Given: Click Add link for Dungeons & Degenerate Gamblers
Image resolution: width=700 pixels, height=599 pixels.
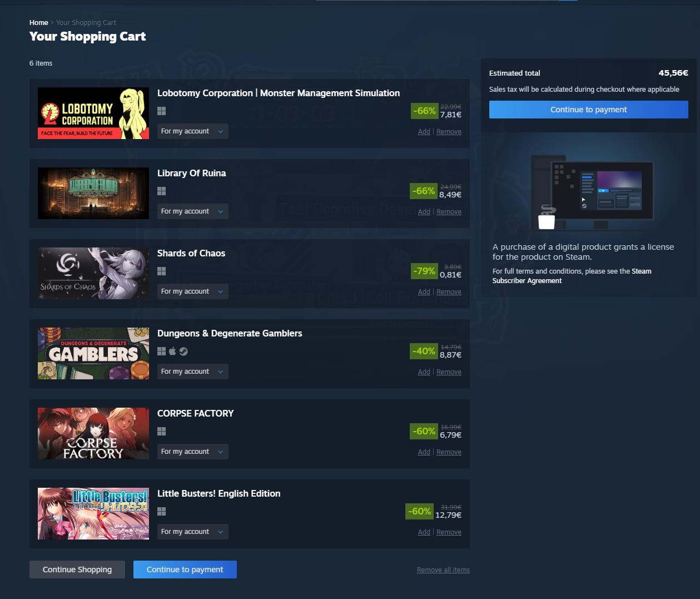Looking at the screenshot, I should tap(424, 372).
